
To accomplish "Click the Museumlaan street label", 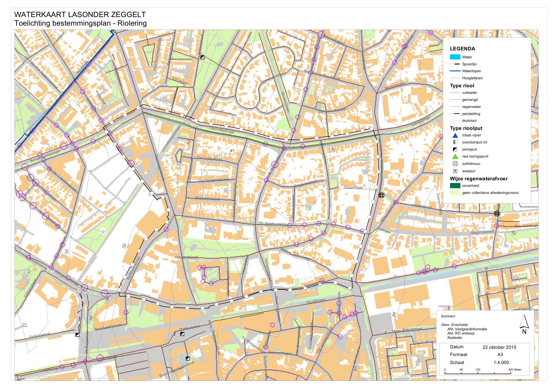I will pos(286,102).
